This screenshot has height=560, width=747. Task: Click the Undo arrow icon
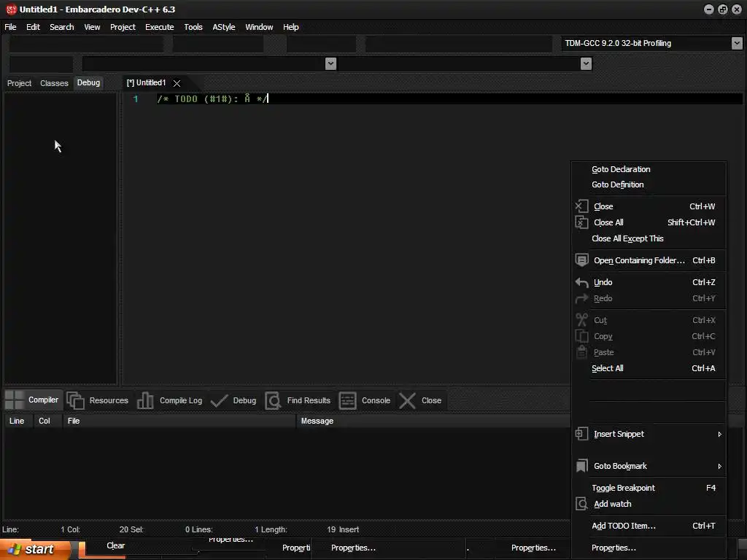(x=581, y=282)
